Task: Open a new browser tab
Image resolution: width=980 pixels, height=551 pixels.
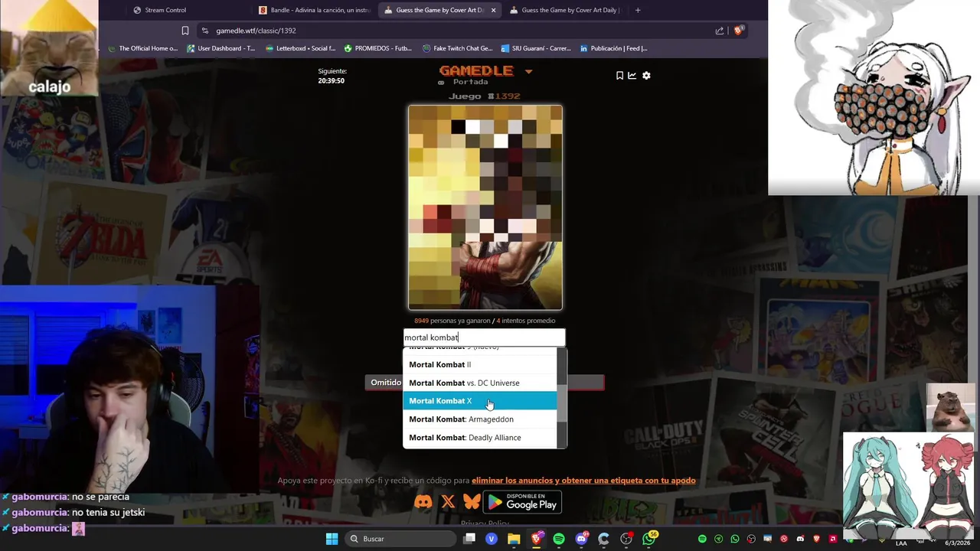Action: tap(638, 10)
